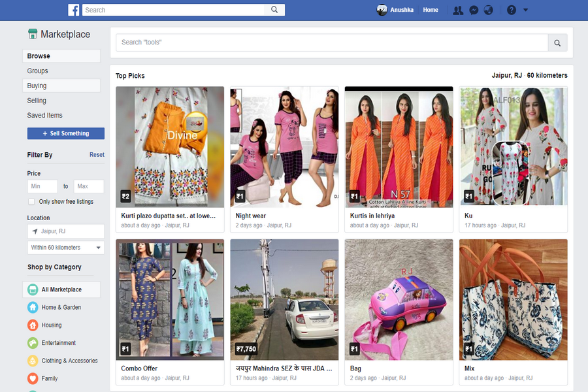The width and height of the screenshot is (588, 392).
Task: Open the Help question mark icon
Action: [x=511, y=10]
